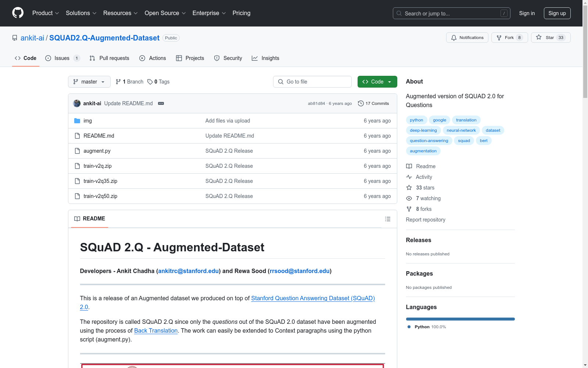Open the augmentation topic tag
This screenshot has height=368, width=588.
tap(423, 151)
